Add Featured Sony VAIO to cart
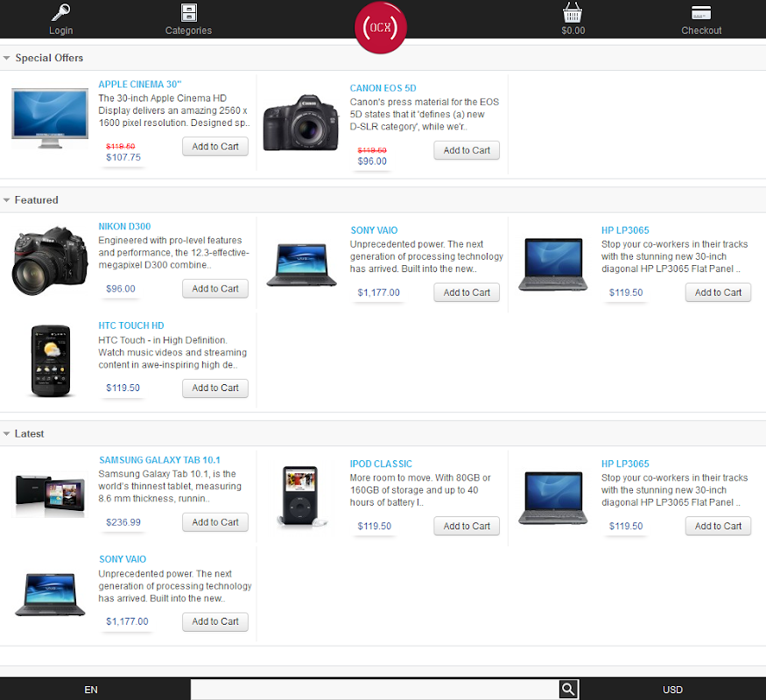Image resolution: width=766 pixels, height=700 pixels. coord(467,292)
